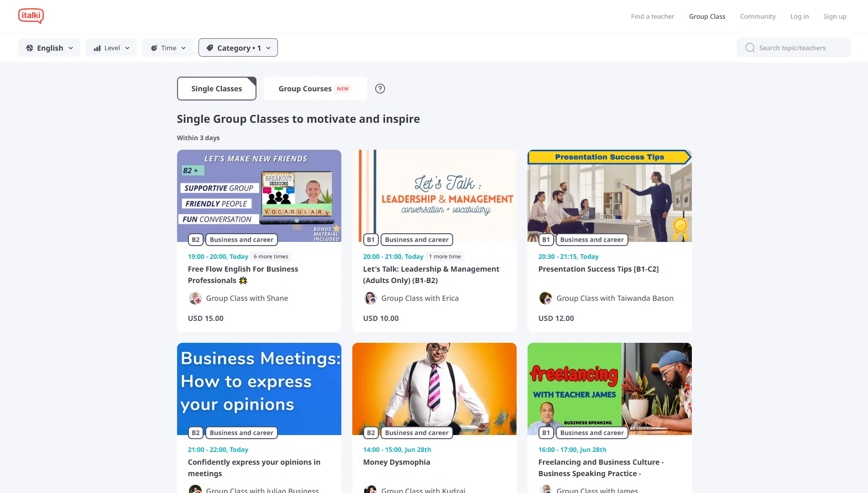The image size is (868, 493).
Task: Open Freelancing and Business Culture class title
Action: tap(601, 468)
